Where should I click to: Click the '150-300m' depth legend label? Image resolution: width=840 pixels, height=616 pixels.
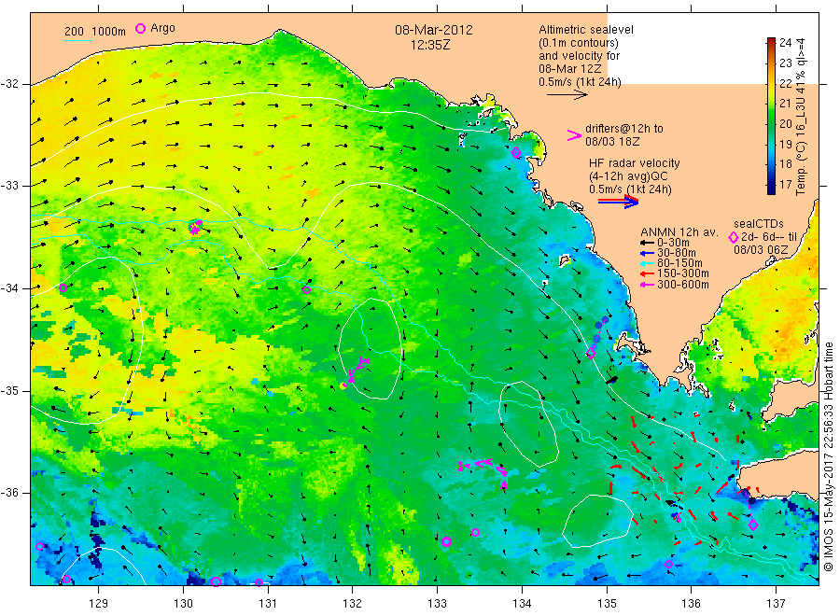[683, 273]
